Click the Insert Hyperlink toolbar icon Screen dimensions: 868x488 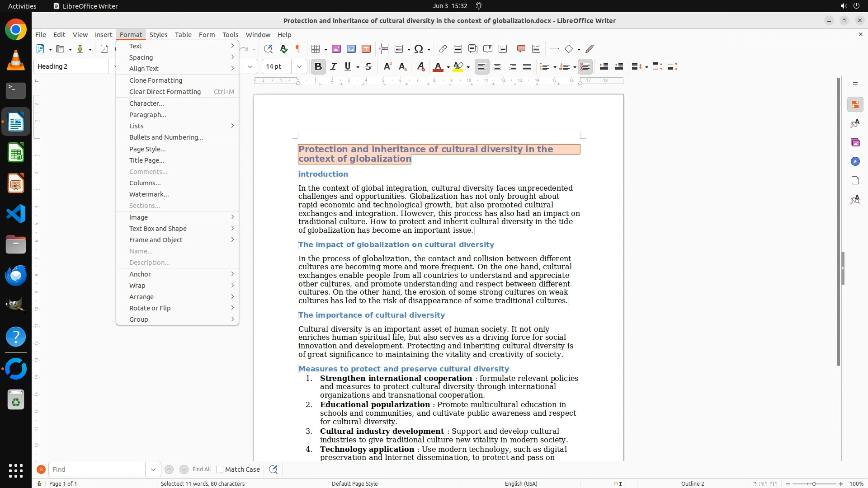point(443,49)
